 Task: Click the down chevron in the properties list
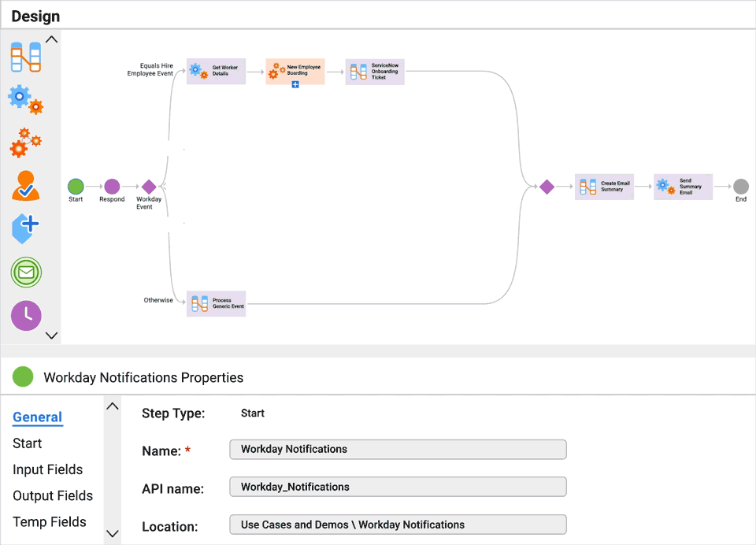(x=112, y=533)
